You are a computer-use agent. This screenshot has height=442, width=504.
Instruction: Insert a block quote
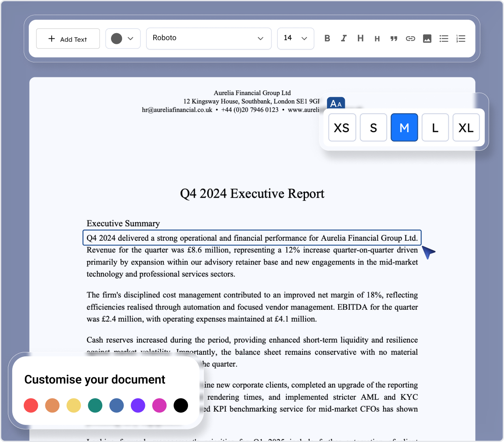[x=394, y=39]
